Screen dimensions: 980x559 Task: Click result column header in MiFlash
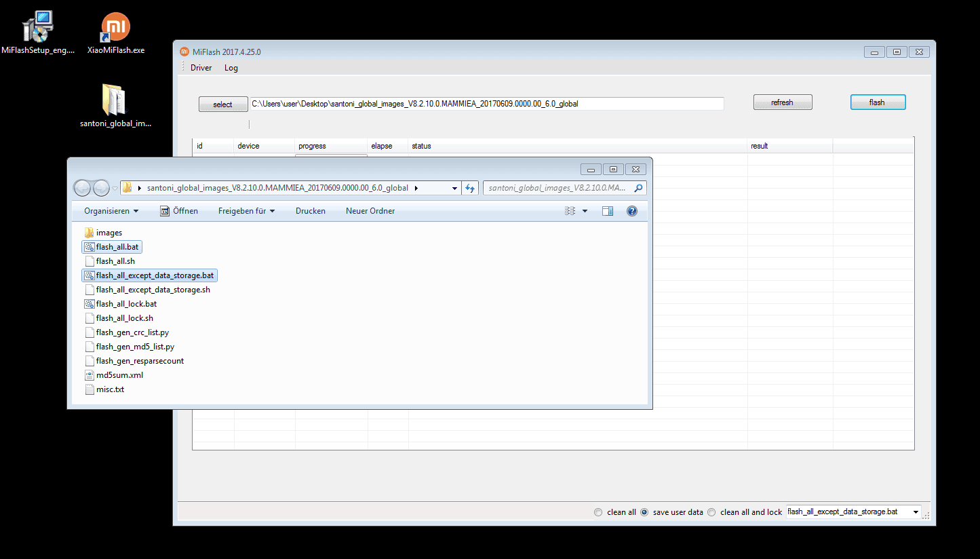[790, 146]
